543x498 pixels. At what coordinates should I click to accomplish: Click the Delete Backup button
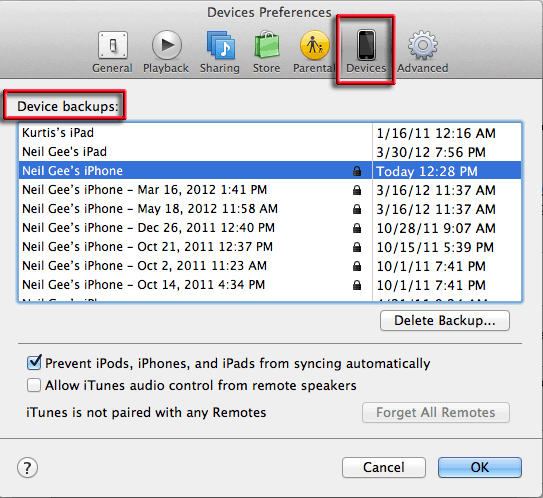445,320
